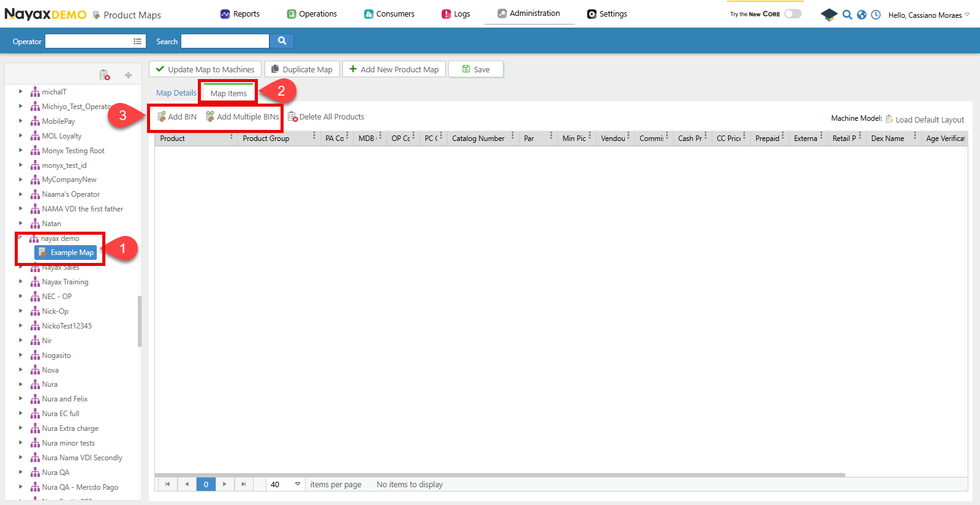This screenshot has width=980, height=505.
Task: Select Naama's Operator in tree
Action: click(x=71, y=194)
